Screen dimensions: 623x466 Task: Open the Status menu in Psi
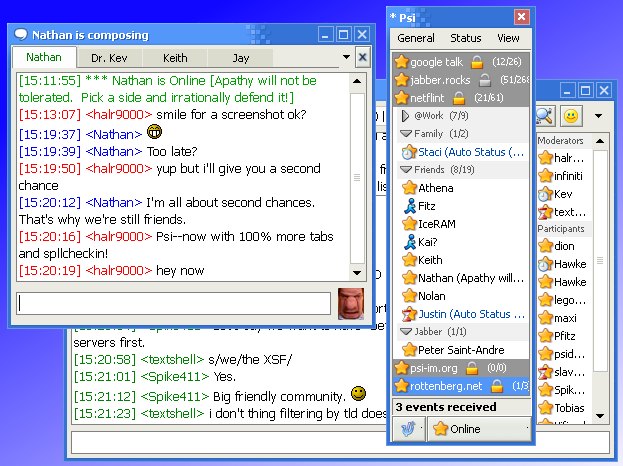[465, 38]
